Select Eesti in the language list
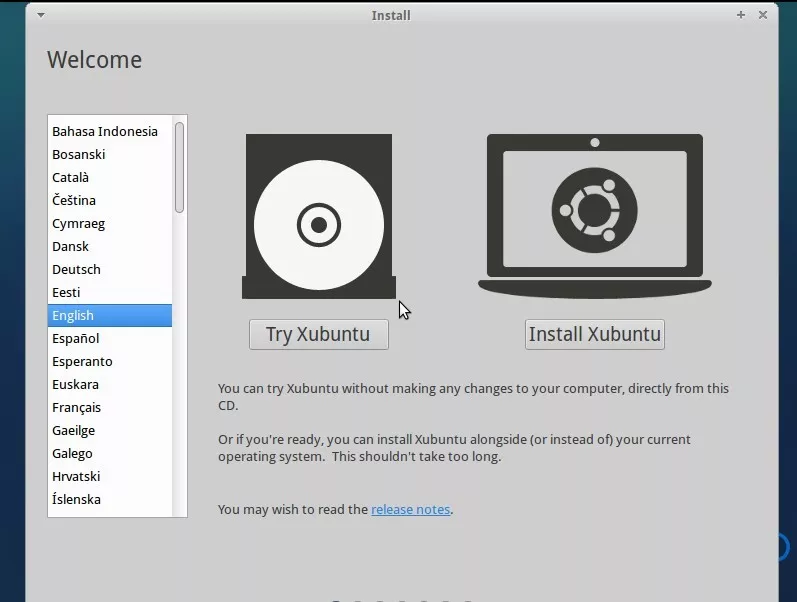Screen dimensions: 797x602 click(x=110, y=292)
